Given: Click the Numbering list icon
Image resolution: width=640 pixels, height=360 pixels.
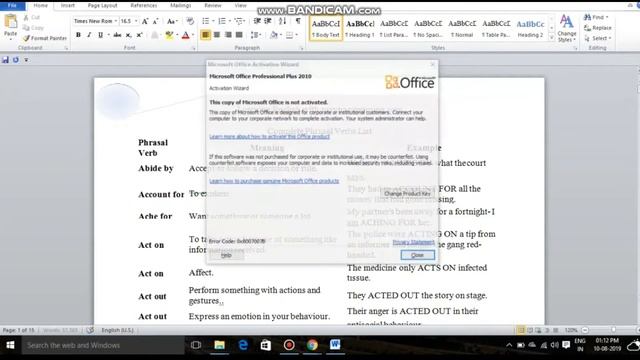Looking at the screenshot, I should [222, 21].
